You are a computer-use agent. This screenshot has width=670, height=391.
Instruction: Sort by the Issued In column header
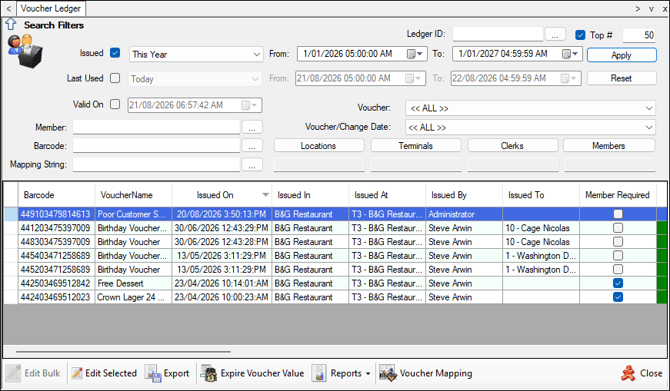click(x=310, y=195)
